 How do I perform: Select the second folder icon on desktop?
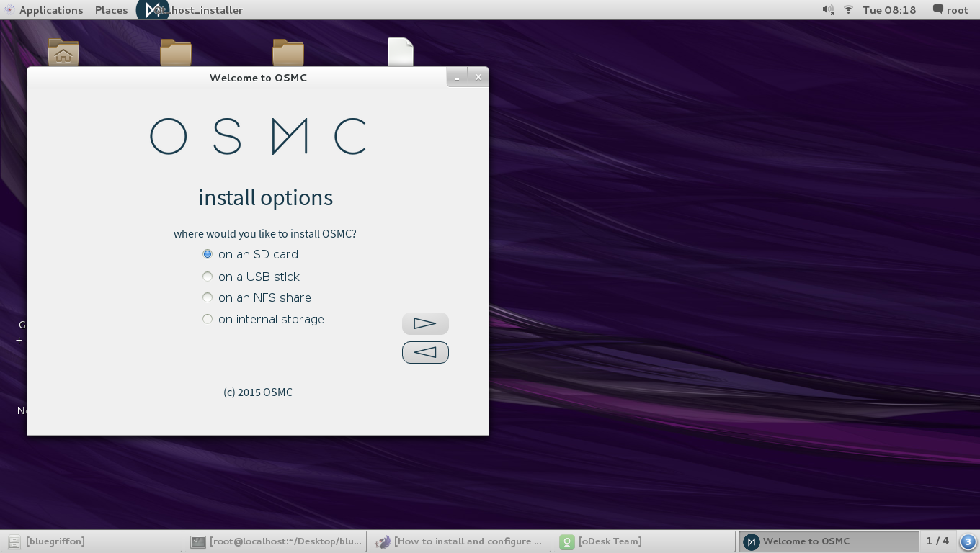click(176, 53)
